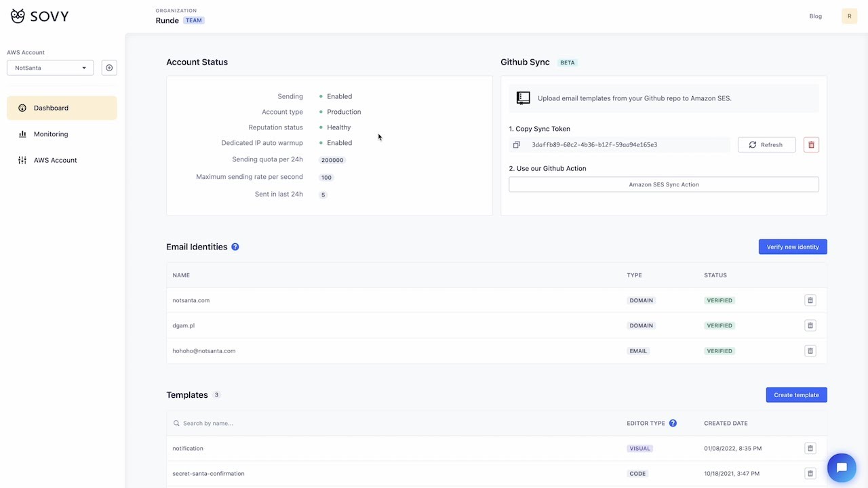Delete the Github sync token
Image resolution: width=868 pixels, height=488 pixels.
coord(811,144)
